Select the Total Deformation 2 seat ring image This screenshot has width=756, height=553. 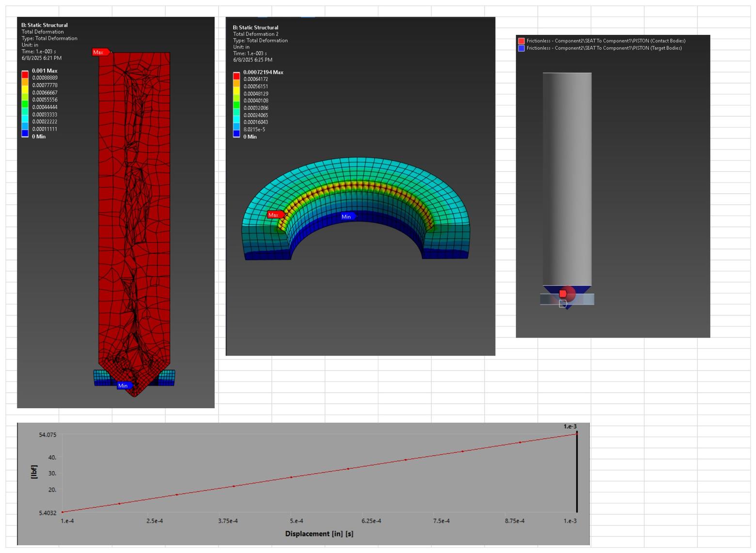[361, 186]
